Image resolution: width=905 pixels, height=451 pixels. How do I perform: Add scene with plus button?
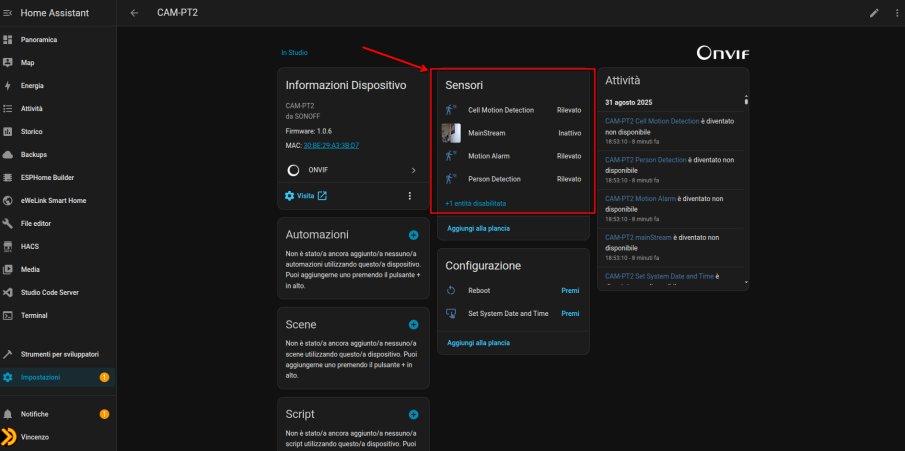point(413,325)
